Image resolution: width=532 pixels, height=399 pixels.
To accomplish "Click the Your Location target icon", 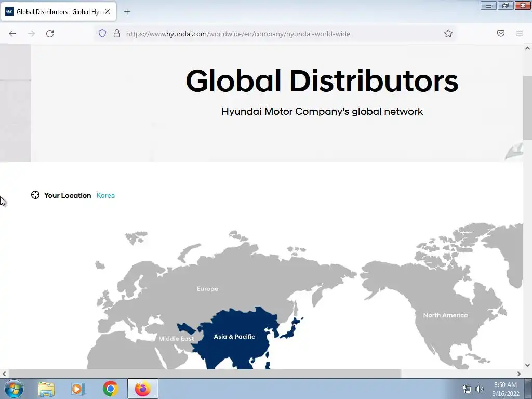I will click(x=35, y=195).
